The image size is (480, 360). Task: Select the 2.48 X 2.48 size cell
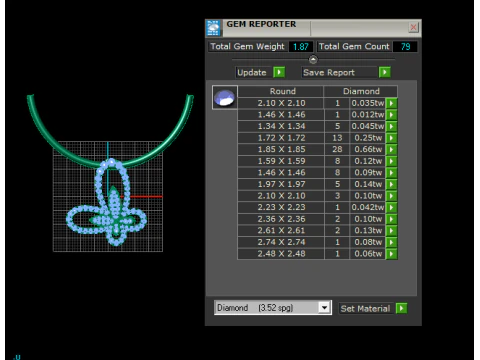(x=281, y=254)
